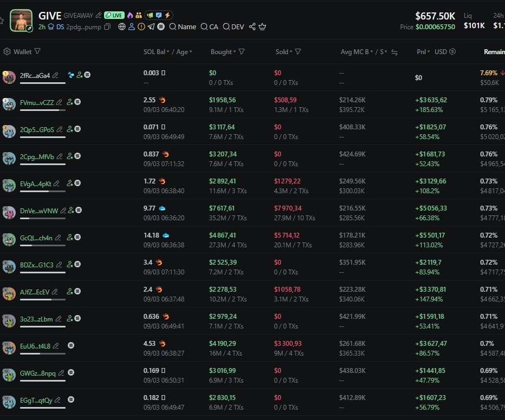The image size is (505, 420).
Task: Search by Name
Action: (x=183, y=27)
